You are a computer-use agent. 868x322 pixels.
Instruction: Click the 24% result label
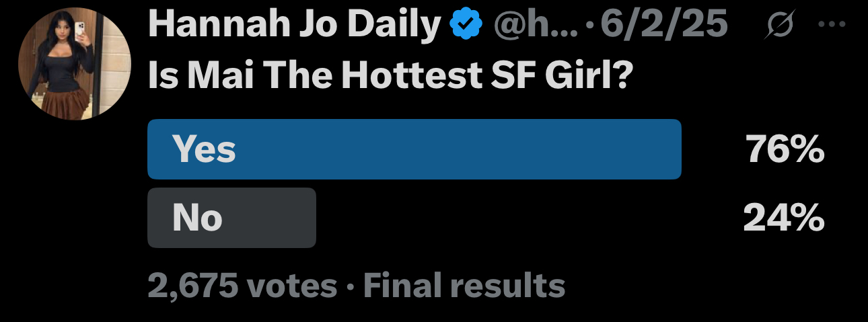(x=784, y=218)
